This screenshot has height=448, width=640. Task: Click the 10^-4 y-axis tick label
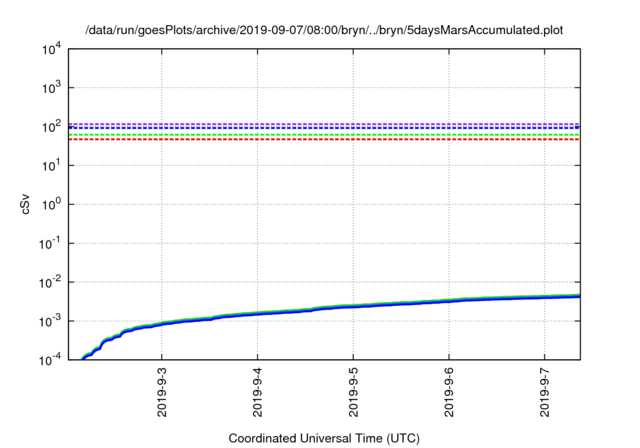pos(51,360)
